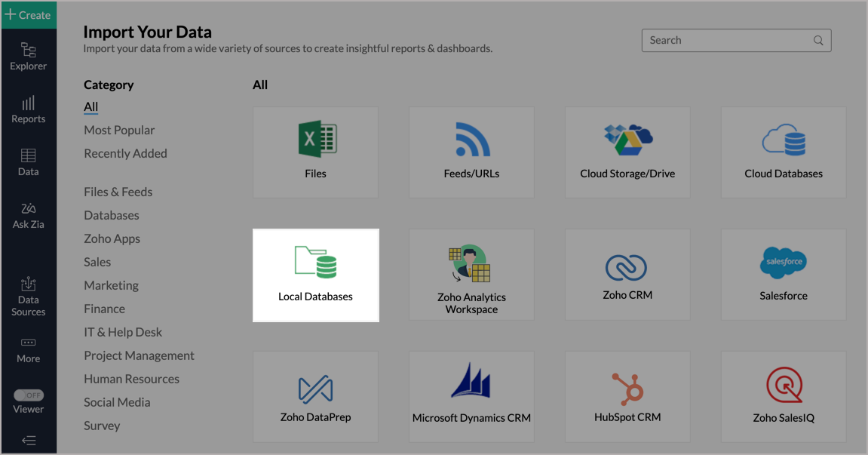The width and height of the screenshot is (868, 455).
Task: Open the Explorer sidebar icon
Action: click(x=28, y=57)
